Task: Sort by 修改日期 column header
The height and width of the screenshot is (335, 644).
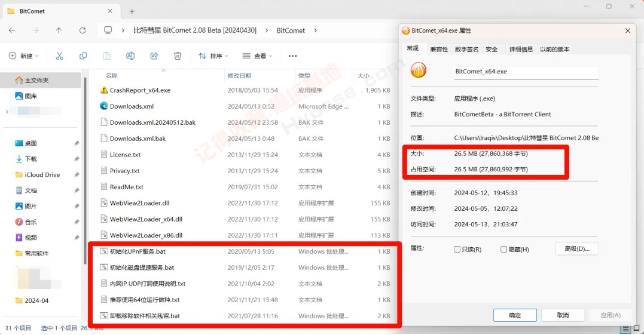Action: [x=239, y=75]
